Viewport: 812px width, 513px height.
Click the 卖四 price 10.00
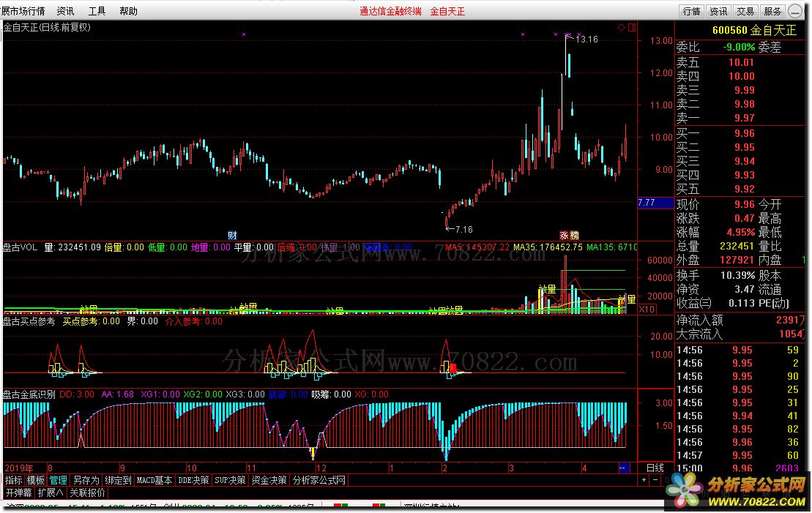[741, 76]
